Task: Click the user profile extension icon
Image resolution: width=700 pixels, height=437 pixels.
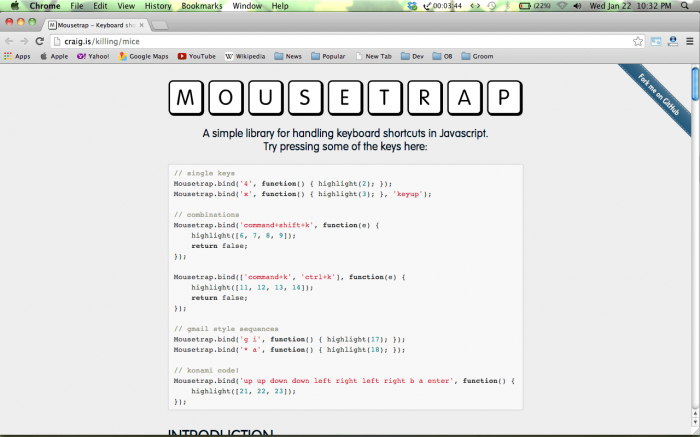Action: (x=673, y=41)
